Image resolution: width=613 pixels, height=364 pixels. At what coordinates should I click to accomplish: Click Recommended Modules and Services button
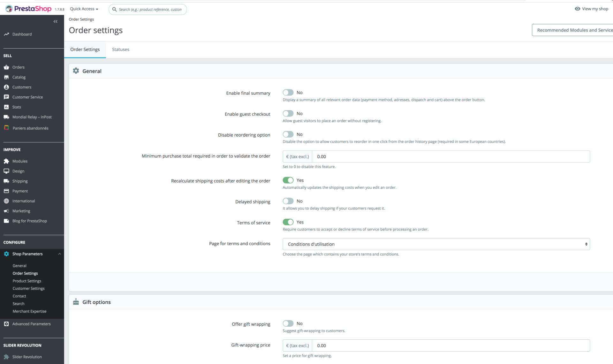572,30
